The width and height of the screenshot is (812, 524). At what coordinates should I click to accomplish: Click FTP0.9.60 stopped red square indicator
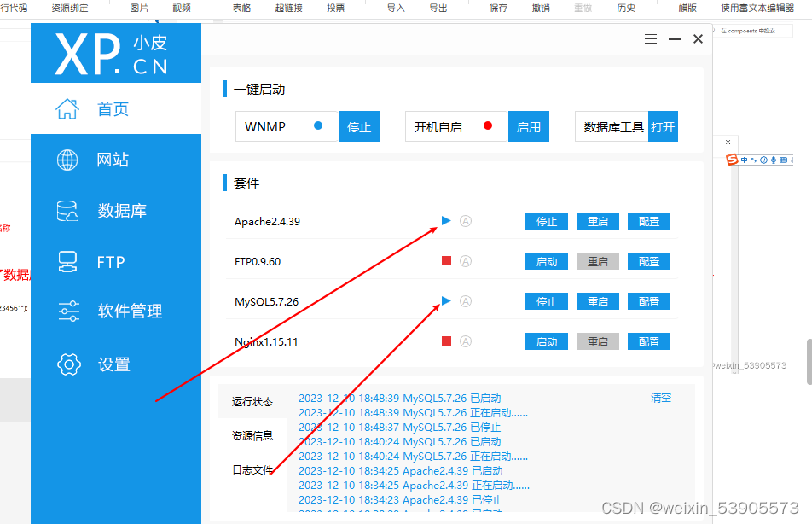pos(446,260)
